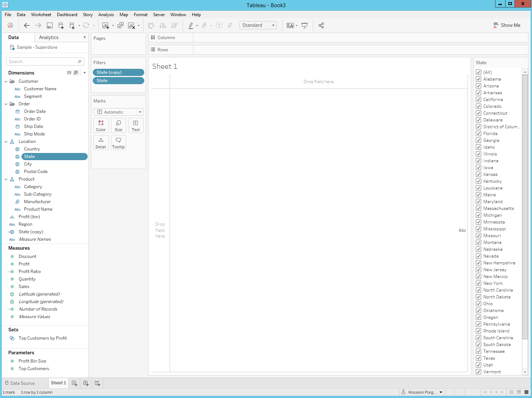Click the Clear Sheet icon
Screen dimensions: 532x398
[131, 25]
